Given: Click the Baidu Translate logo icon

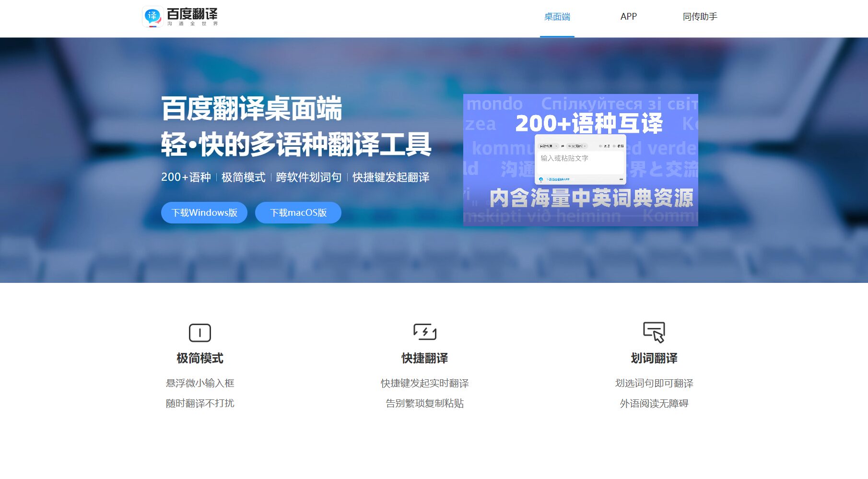Looking at the screenshot, I should pyautogui.click(x=152, y=16).
